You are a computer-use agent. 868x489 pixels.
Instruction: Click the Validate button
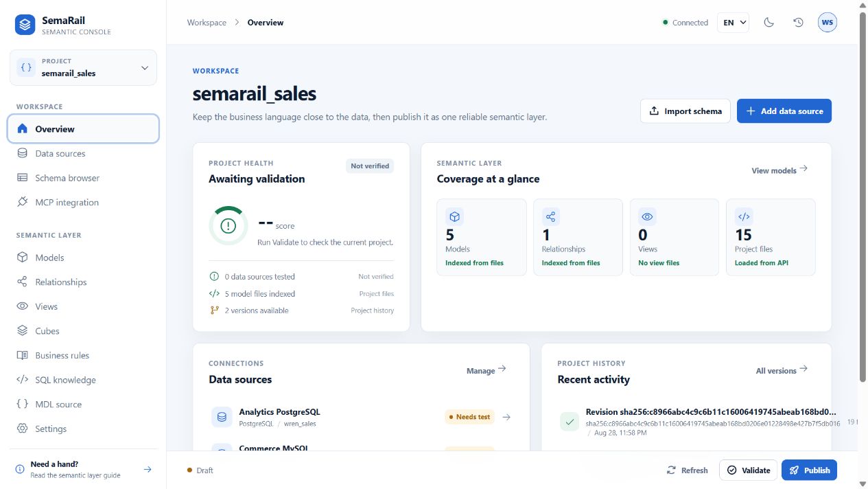tap(748, 470)
